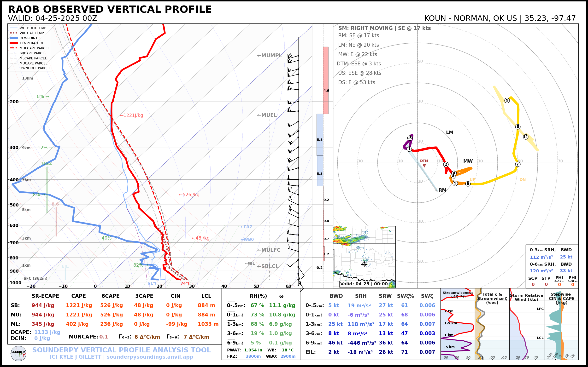Click the Stepwise CIN & CAPE panel title
The image size is (588, 367).
(x=561, y=298)
